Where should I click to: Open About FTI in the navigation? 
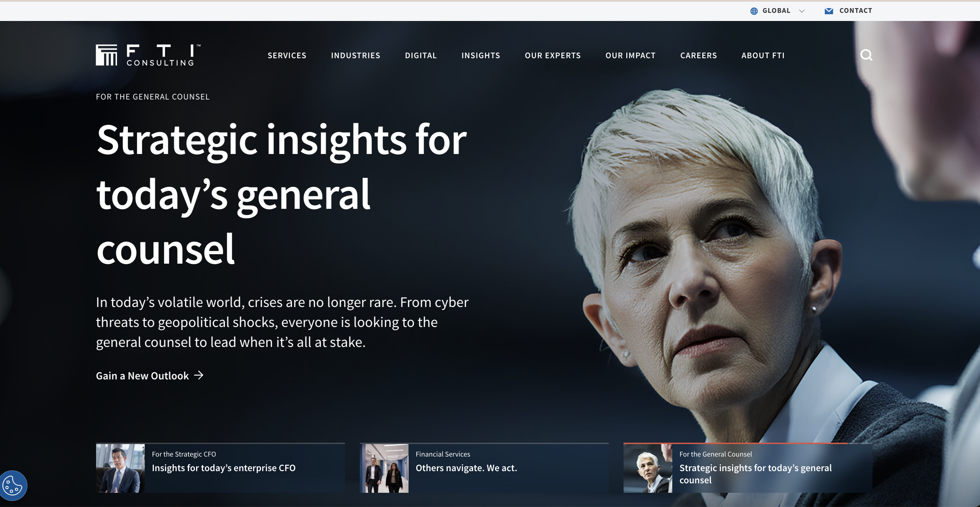point(763,56)
